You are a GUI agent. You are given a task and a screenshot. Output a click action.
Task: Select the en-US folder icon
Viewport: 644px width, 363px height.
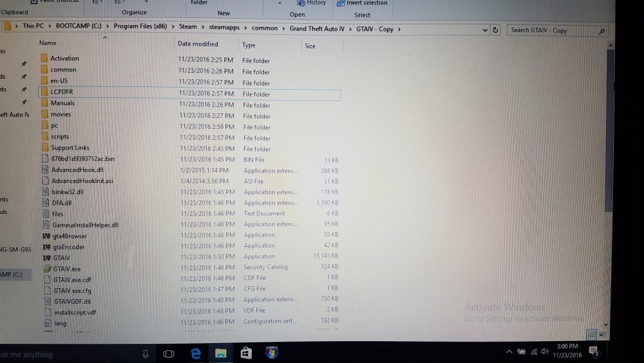click(x=44, y=80)
